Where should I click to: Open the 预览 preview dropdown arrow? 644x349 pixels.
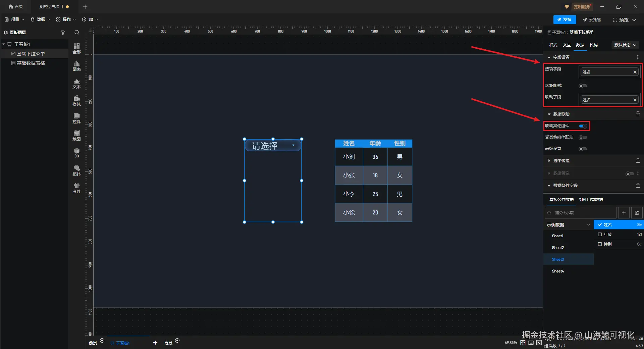click(634, 20)
